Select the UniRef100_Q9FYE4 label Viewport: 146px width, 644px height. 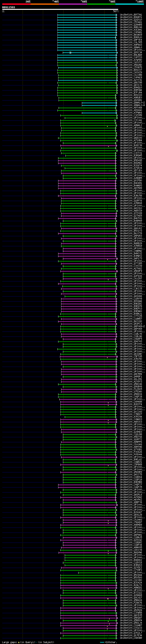(131, 40)
